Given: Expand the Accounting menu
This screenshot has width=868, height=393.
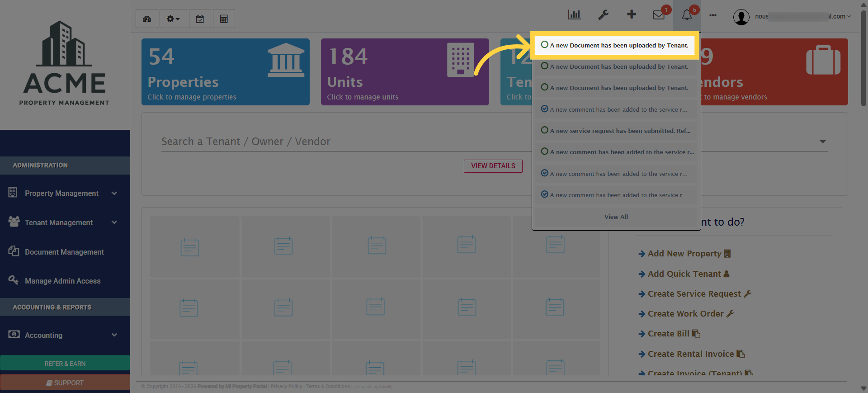Looking at the screenshot, I should pyautogui.click(x=65, y=335).
